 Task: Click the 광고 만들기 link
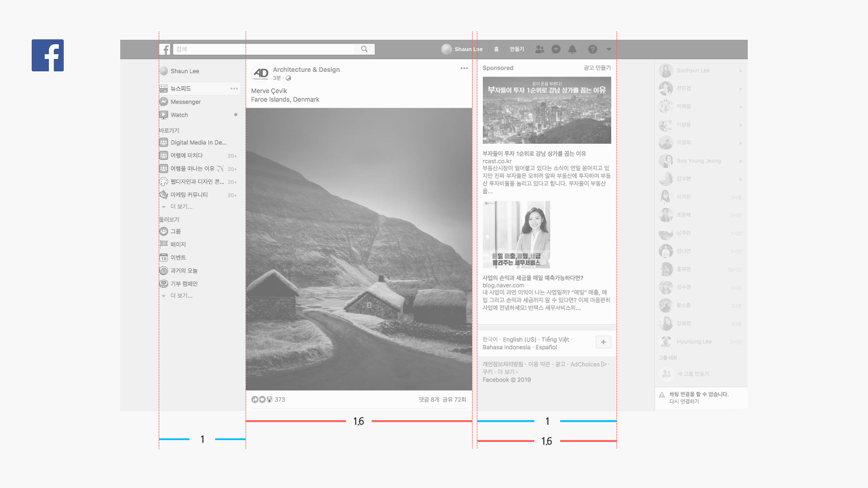[597, 68]
